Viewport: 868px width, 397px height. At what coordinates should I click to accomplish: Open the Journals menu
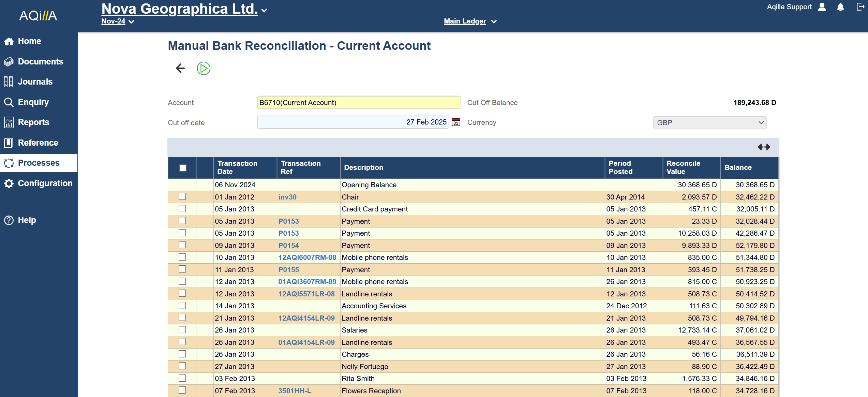tap(35, 82)
